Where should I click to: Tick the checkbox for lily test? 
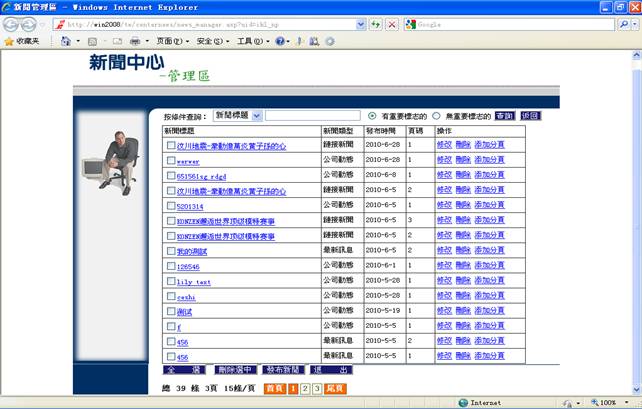coord(171,281)
